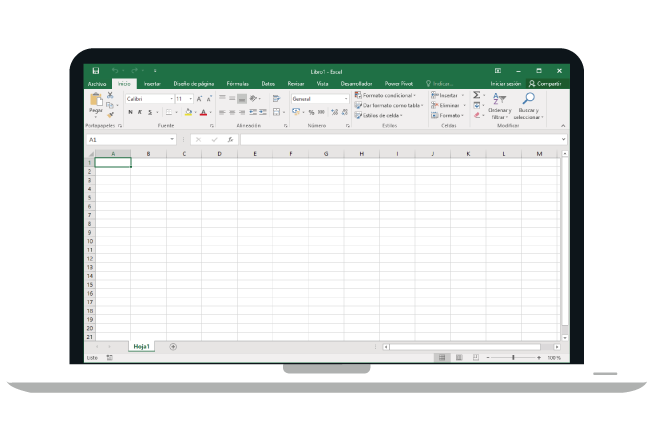Click the zoom slider in status bar
The image size is (652, 425).
click(x=513, y=357)
